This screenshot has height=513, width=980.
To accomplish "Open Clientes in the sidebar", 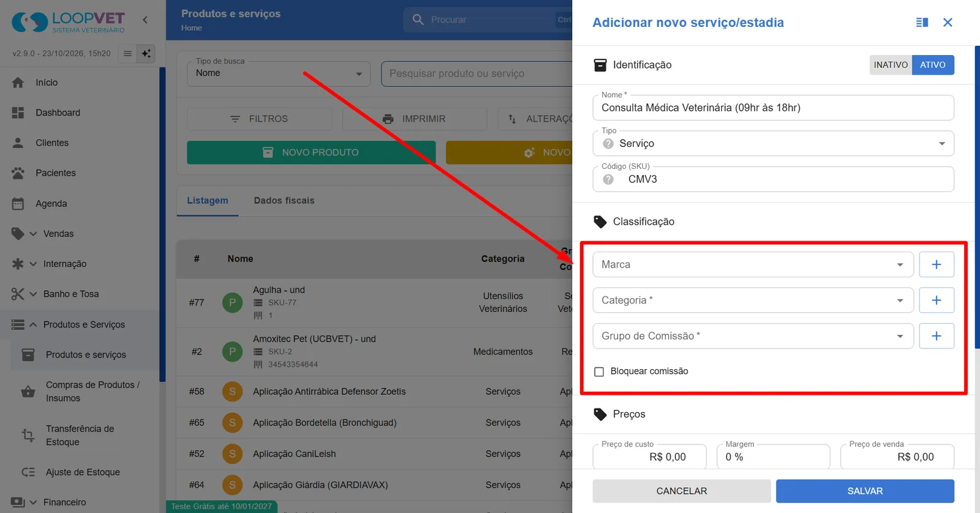I will coord(52,143).
